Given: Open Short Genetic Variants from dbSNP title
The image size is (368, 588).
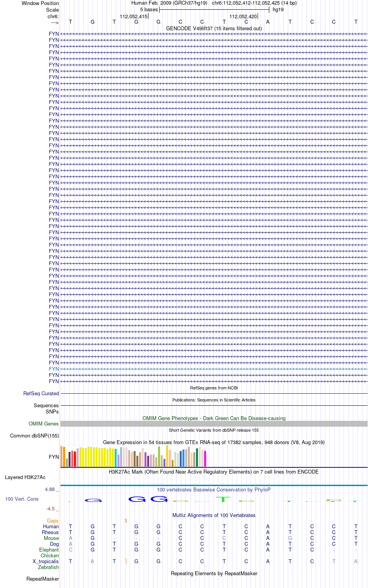Looking at the screenshot, I should 214,430.
